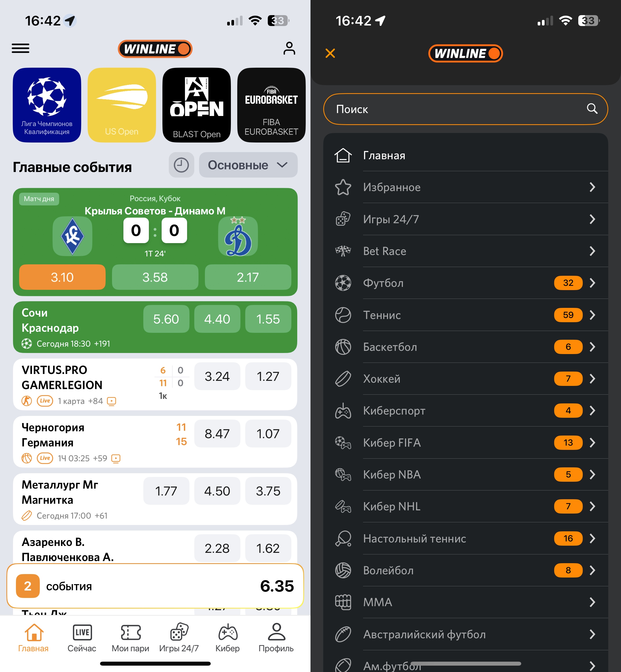This screenshot has height=672, width=621.
Task: Open the LIVE Сейчас tab icon
Action: 82,632
